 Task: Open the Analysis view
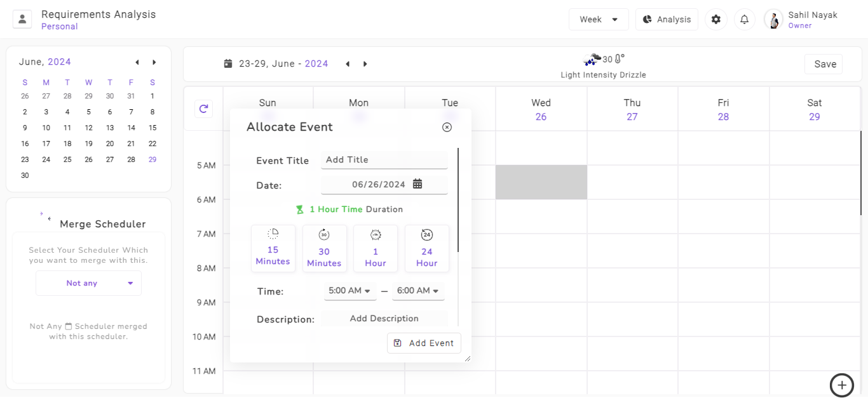(667, 19)
